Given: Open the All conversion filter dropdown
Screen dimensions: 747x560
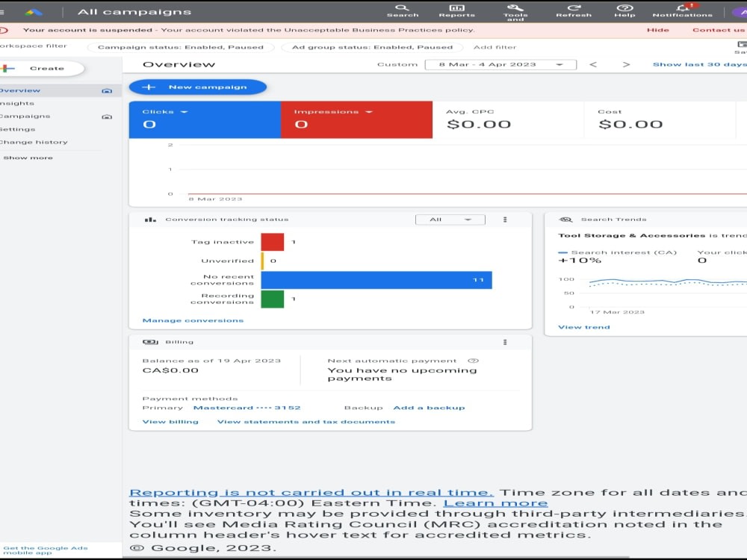Looking at the screenshot, I should pyautogui.click(x=450, y=220).
